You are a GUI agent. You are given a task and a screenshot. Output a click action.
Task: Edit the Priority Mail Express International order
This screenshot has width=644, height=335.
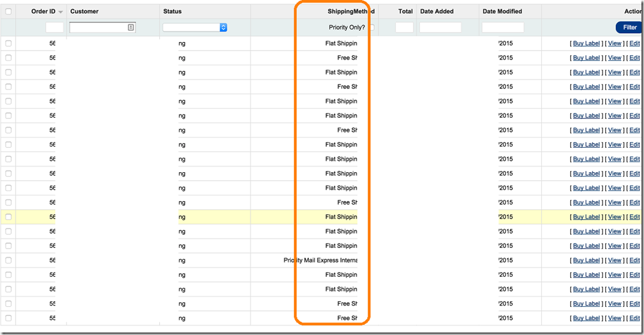635,260
